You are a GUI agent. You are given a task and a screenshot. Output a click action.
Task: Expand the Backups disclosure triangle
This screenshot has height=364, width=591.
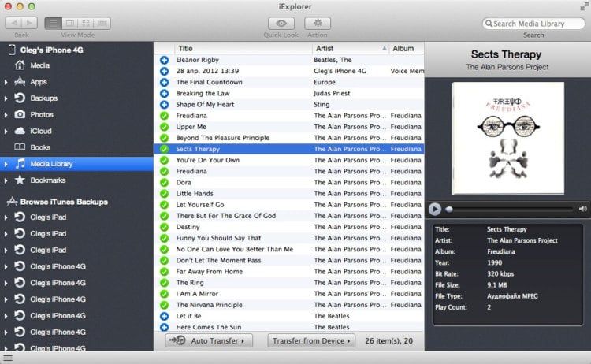point(6,98)
